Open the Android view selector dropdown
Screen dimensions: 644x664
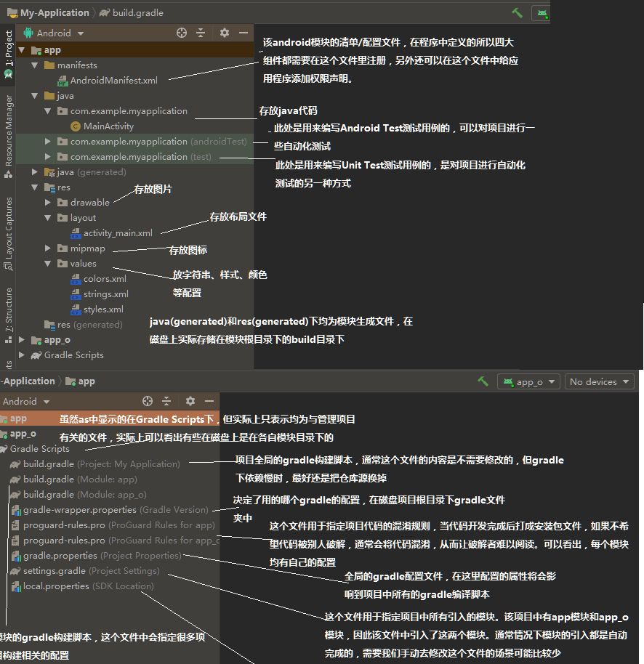pyautogui.click(x=53, y=33)
